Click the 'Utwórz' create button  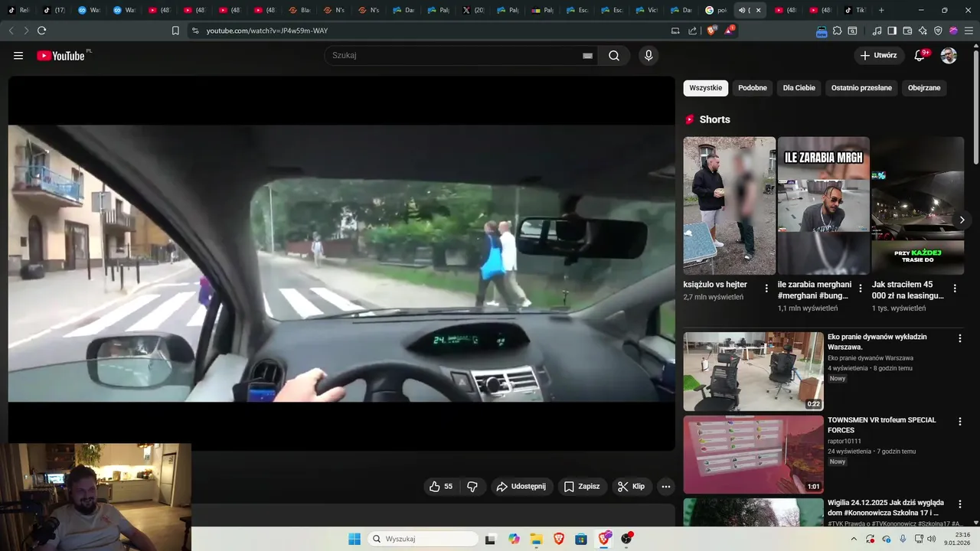[x=879, y=55]
